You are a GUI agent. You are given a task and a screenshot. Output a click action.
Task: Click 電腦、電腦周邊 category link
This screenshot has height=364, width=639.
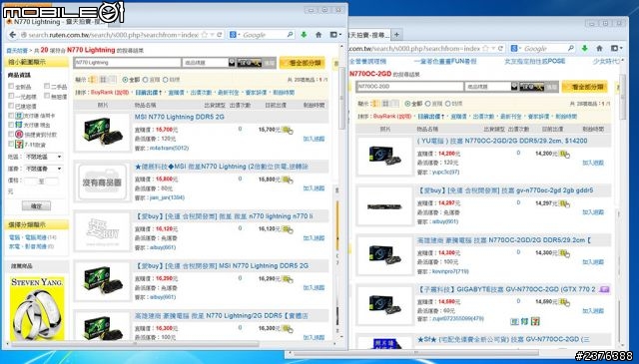tap(28, 237)
